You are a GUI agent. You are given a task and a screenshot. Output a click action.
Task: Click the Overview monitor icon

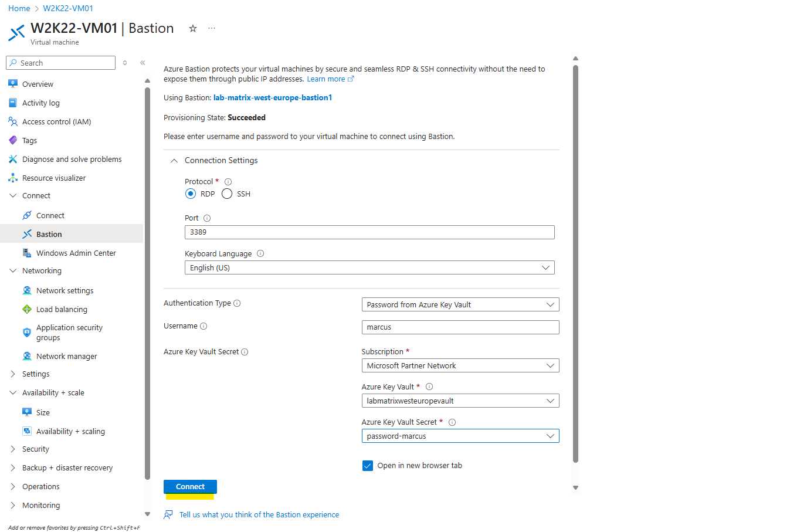click(x=13, y=84)
